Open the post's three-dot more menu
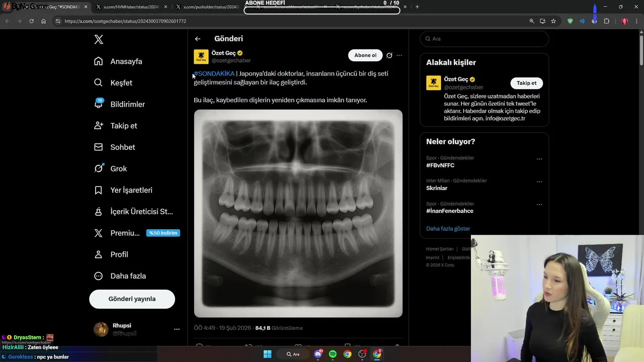The height and width of the screenshot is (362, 644). point(399,55)
